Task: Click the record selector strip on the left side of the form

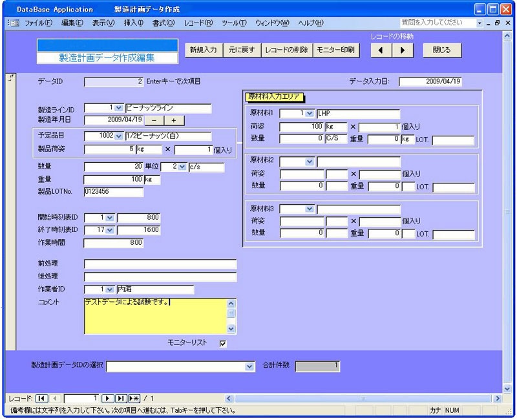Action: (x=11, y=212)
